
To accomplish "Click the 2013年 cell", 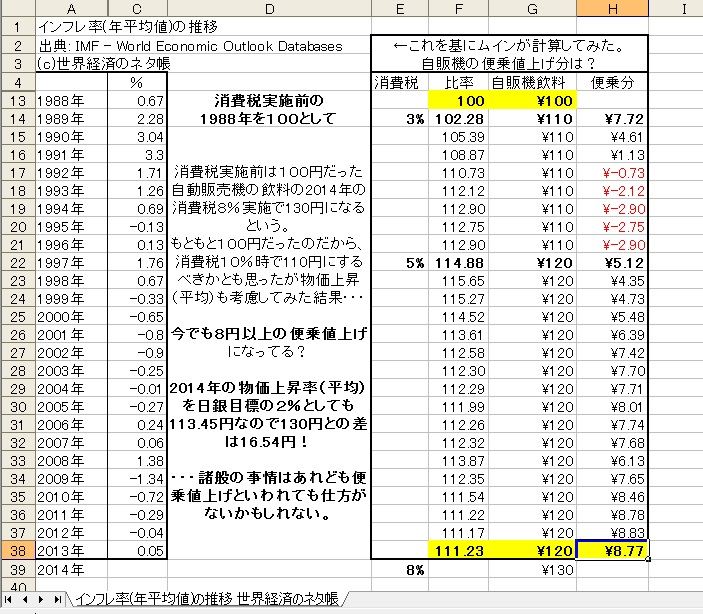I will click(71, 550).
